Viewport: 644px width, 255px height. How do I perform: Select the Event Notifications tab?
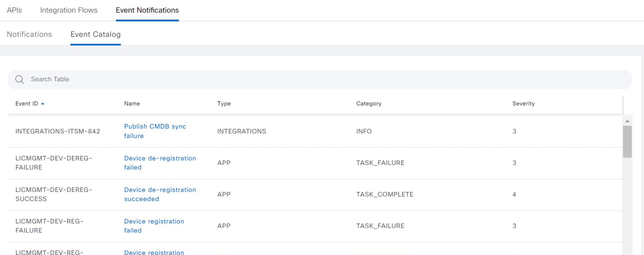(147, 10)
